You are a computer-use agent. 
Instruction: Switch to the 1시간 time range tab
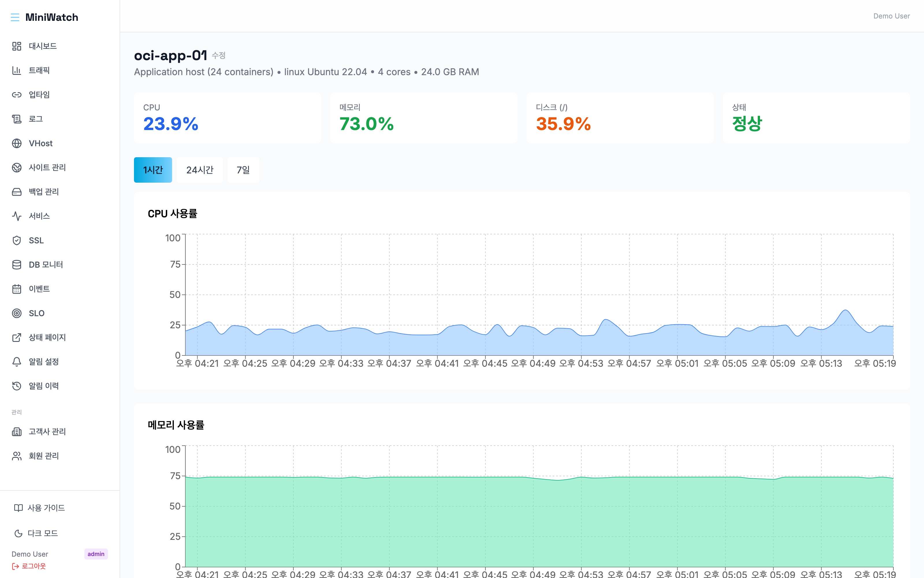(153, 170)
